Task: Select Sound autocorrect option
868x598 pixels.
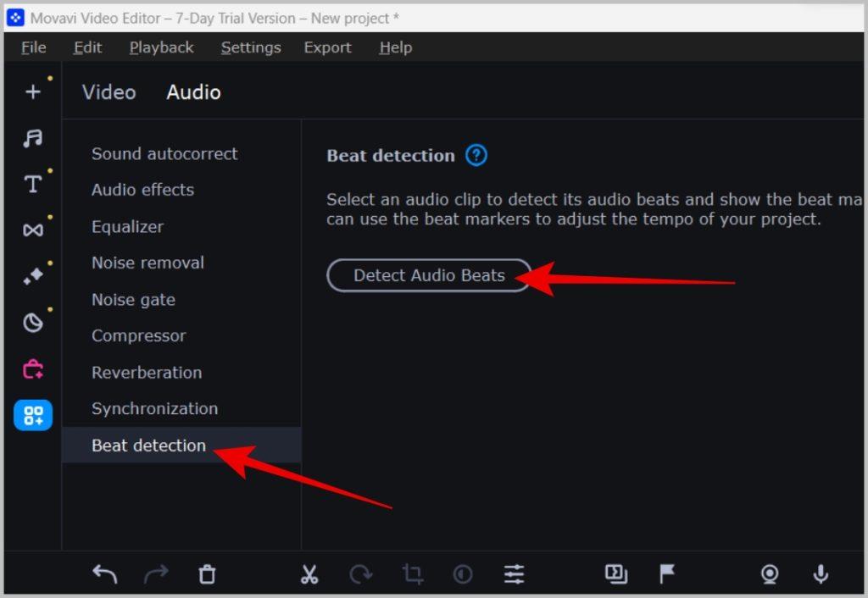Action: [164, 153]
